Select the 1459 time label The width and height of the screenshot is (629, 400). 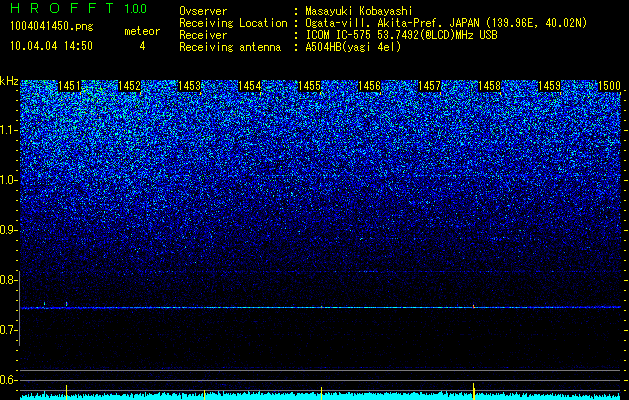tap(549, 86)
